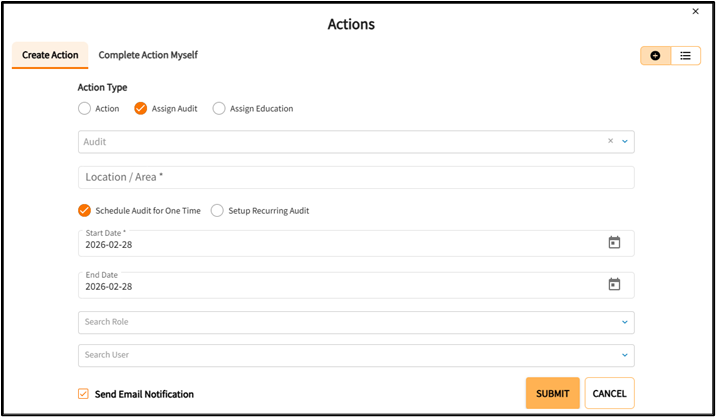
Task: Expand the Search Role dropdown
Action: point(625,322)
